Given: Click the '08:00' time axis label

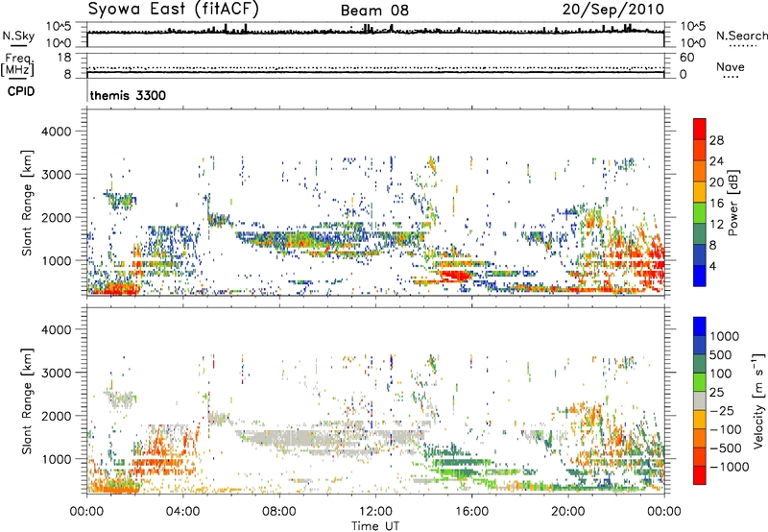Looking at the screenshot, I should click(x=279, y=512).
